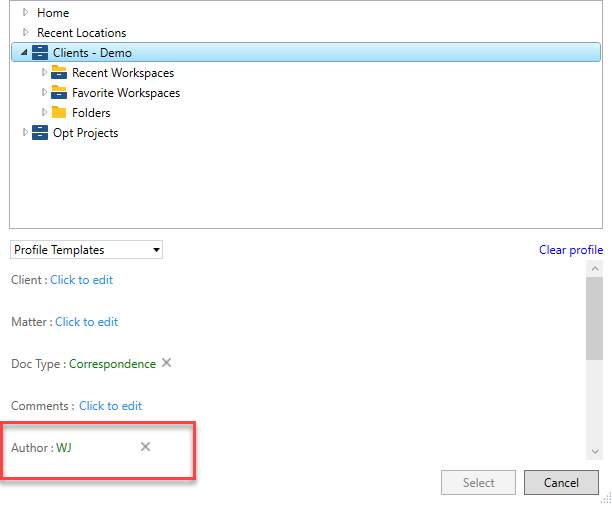Edit the Matter field value
This screenshot has width=612, height=505.
[x=87, y=322]
